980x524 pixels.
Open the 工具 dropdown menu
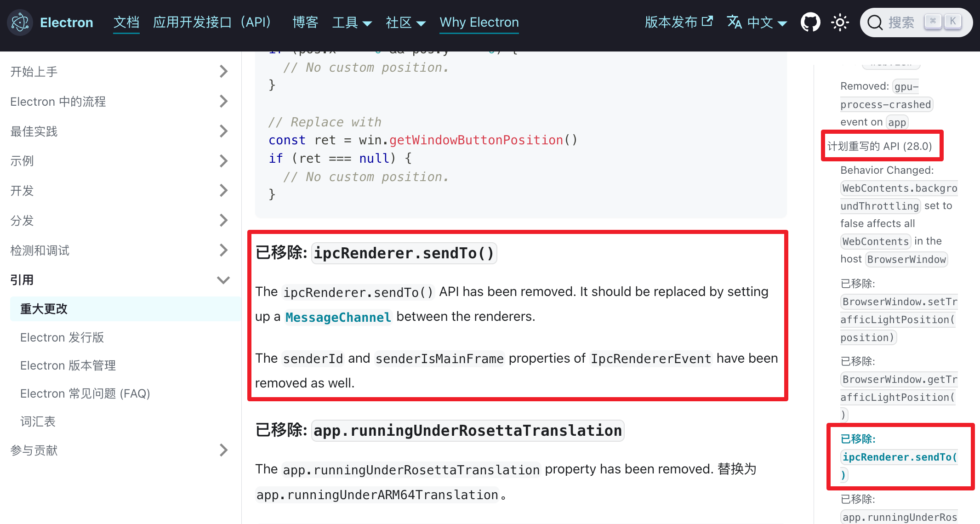352,23
